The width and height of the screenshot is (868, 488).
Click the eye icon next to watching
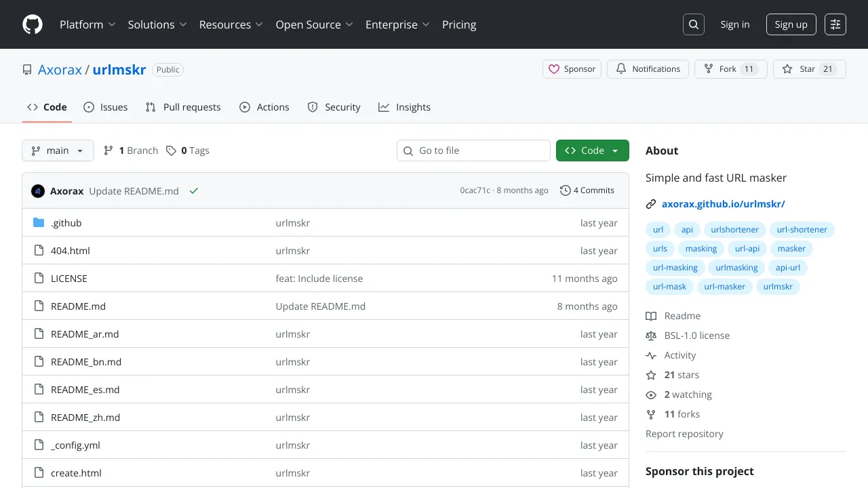click(651, 394)
